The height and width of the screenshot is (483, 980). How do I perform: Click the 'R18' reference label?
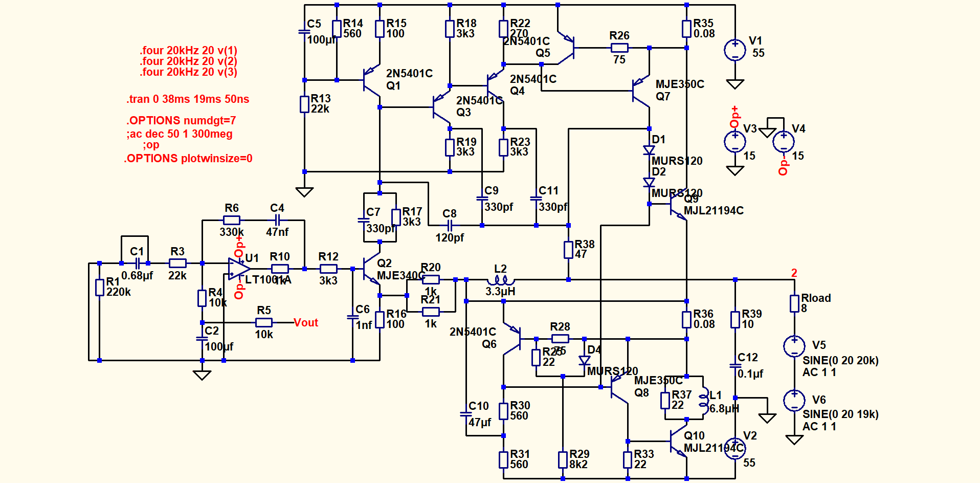click(466, 24)
